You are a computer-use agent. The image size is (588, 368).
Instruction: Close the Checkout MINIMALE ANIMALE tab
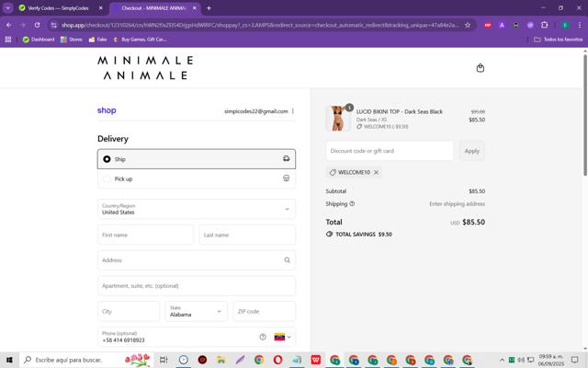(x=194, y=8)
